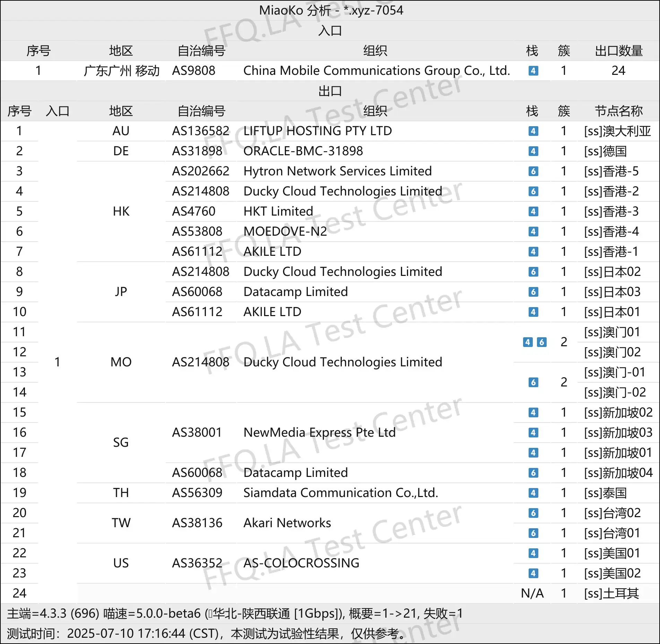Click the IPv4 badge in the 新加坡01 row
The image size is (660, 644).
(533, 453)
